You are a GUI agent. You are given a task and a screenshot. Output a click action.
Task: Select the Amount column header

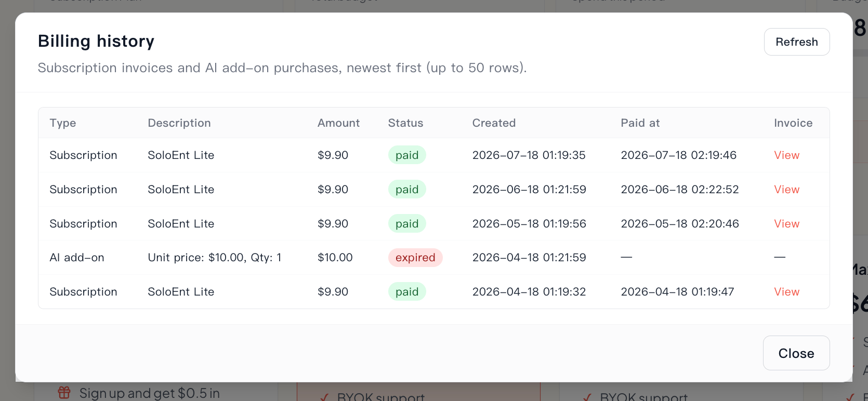[338, 123]
